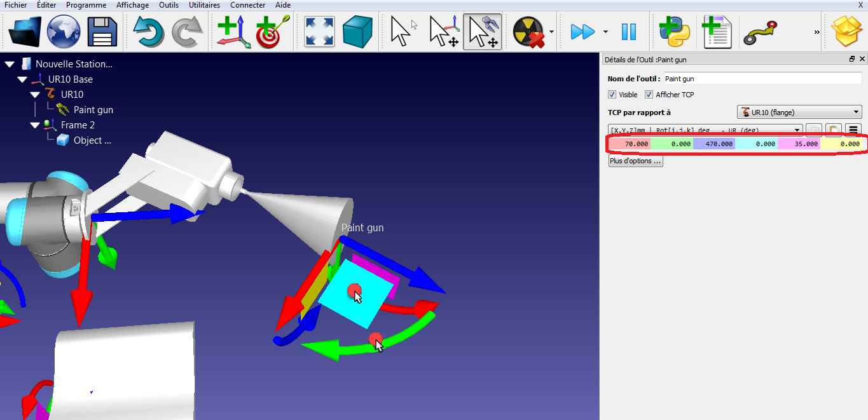Toggle collision checking radiation icon
This screenshot has height=420, width=868.
[529, 31]
